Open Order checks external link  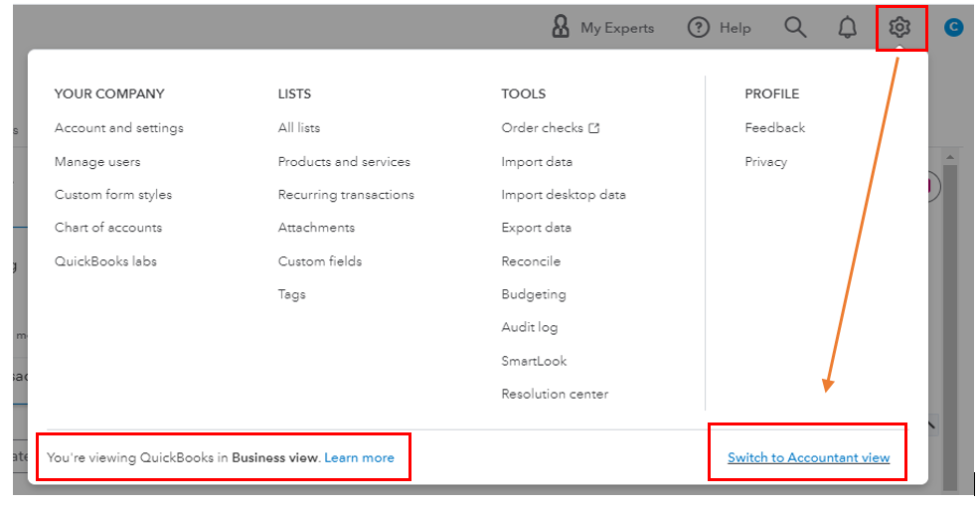tap(550, 128)
